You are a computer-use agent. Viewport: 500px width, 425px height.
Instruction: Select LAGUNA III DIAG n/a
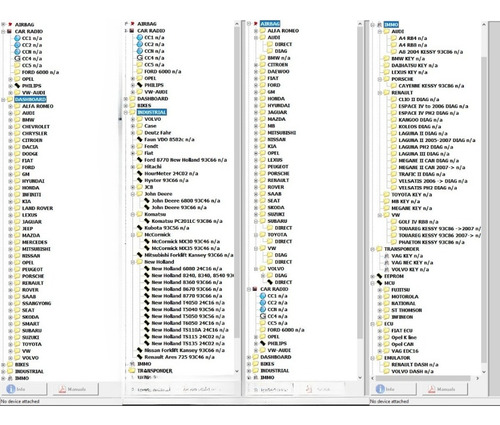point(424,154)
